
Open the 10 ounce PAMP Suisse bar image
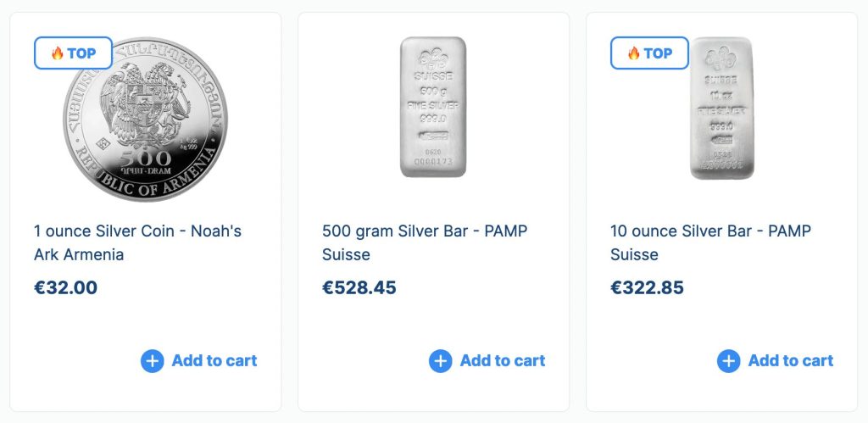coord(721,109)
